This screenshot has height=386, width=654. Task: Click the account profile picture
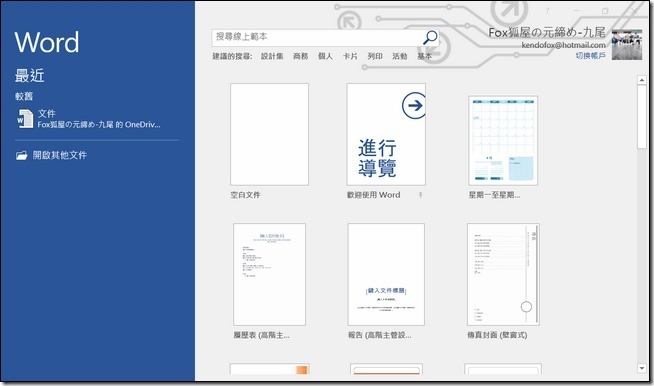(x=627, y=45)
